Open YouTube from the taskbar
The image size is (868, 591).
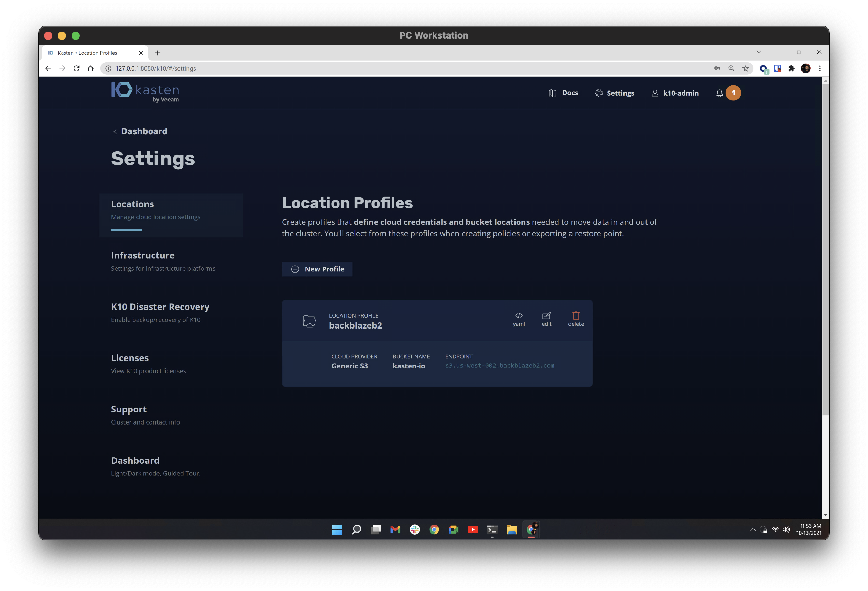[473, 529]
